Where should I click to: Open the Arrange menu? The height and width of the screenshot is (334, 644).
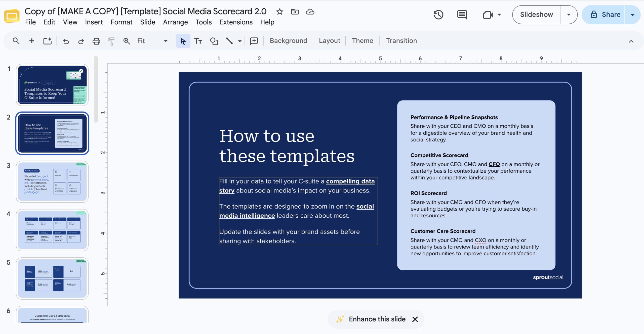pos(175,22)
